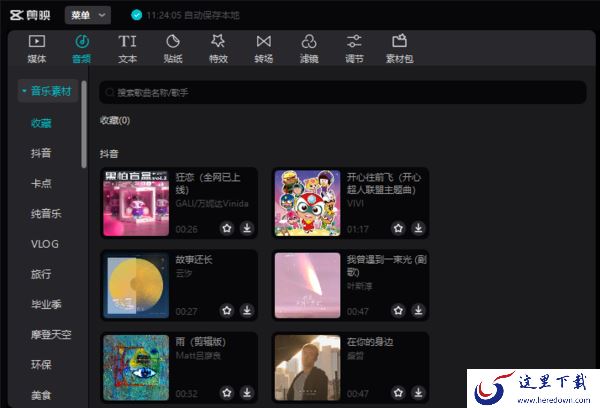Viewport: 600px width, 408px height.
Task: Download the song 狂恋
Action: (247, 228)
